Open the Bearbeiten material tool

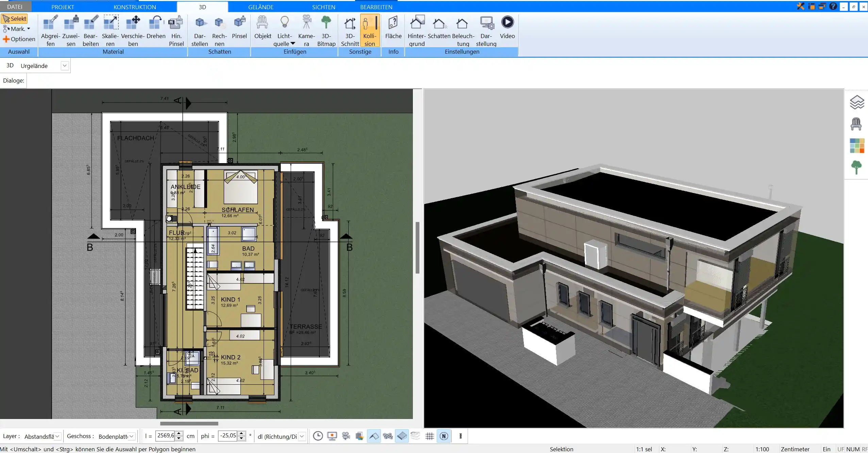pos(91,31)
